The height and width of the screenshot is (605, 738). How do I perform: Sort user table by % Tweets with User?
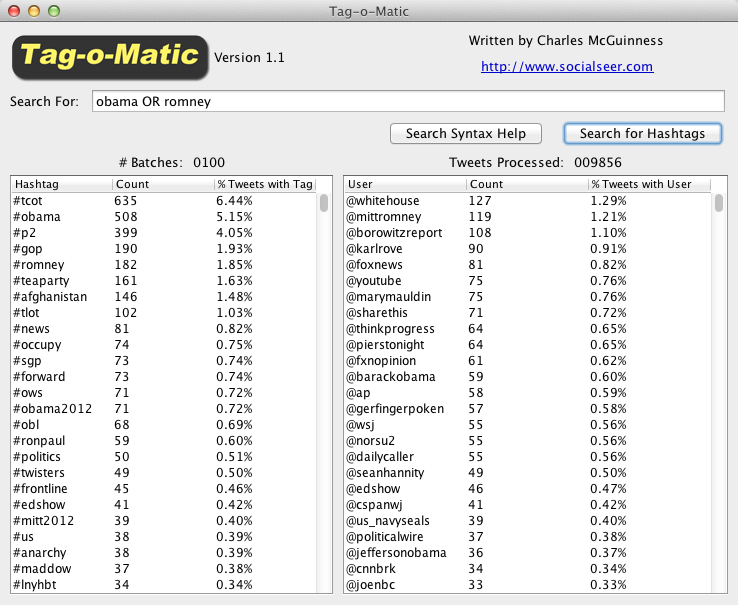point(649,184)
